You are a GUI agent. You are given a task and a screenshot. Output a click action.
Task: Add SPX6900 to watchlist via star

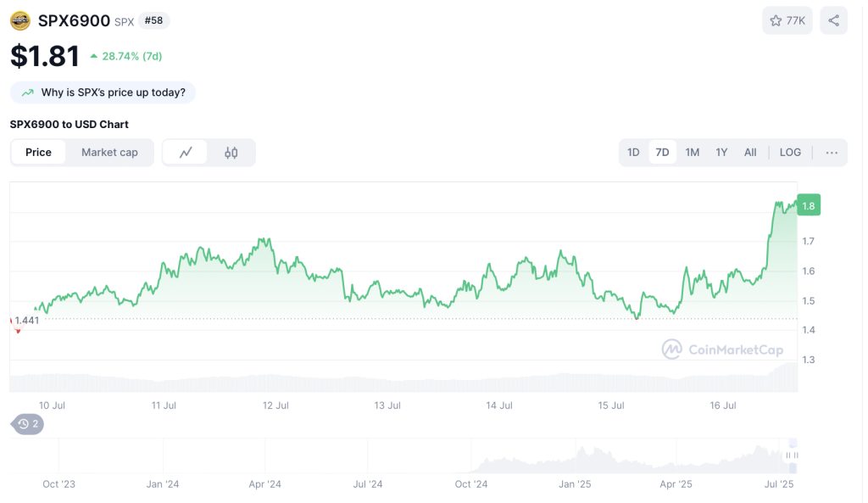(787, 20)
